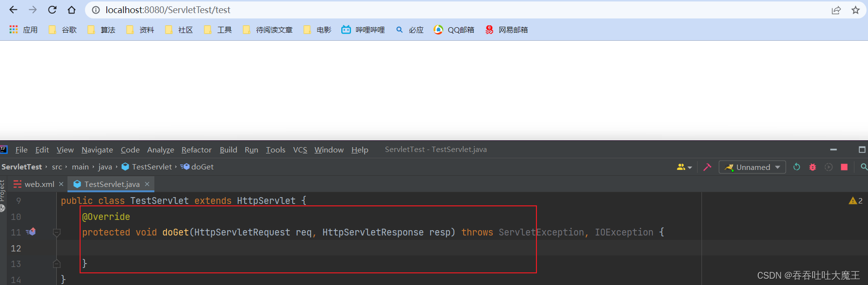This screenshot has height=285, width=868.
Task: Click the QQ邮箱 bookmark link
Action: pos(454,30)
